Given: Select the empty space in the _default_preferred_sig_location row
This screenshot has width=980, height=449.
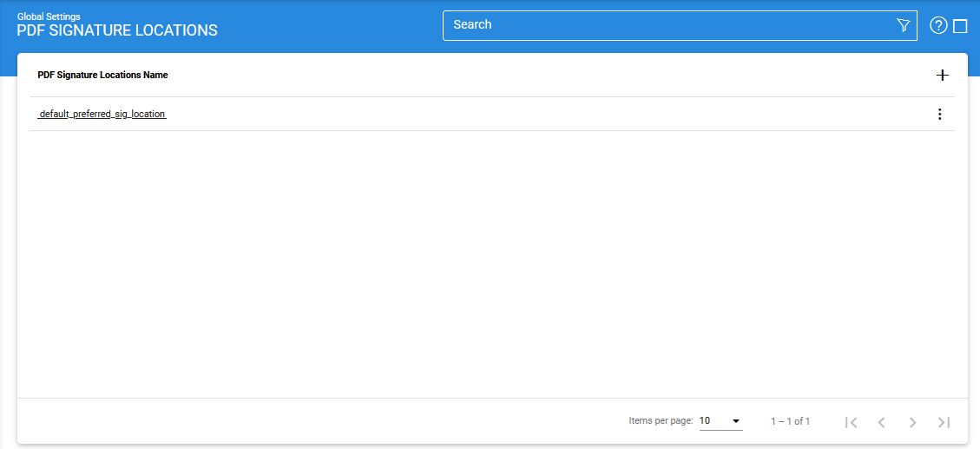Looking at the screenshot, I should (521, 114).
